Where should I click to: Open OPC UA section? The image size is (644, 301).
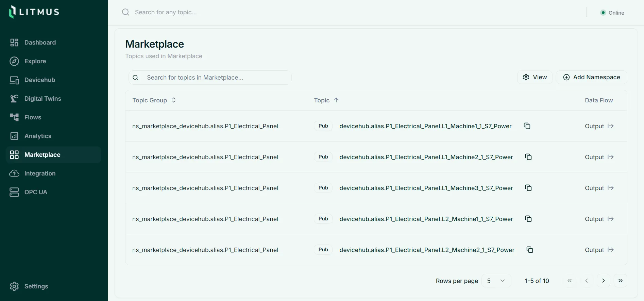coord(53,192)
